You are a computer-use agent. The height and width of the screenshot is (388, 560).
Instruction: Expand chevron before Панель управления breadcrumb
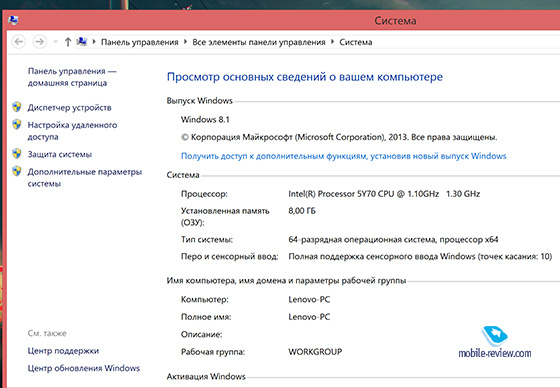[x=94, y=41]
